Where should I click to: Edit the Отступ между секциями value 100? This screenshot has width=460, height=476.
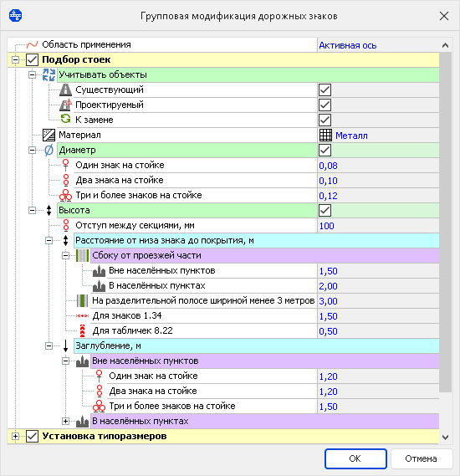click(326, 226)
